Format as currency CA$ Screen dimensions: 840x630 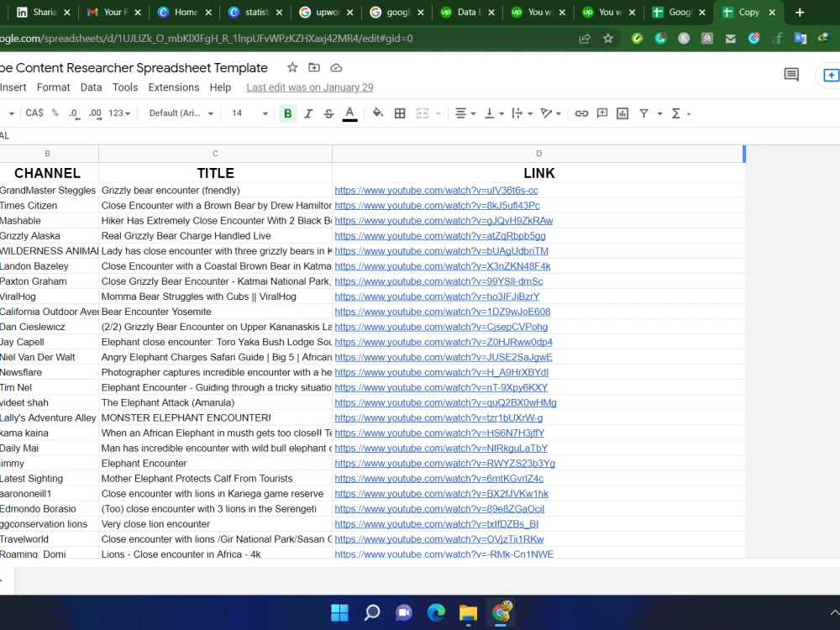[34, 113]
